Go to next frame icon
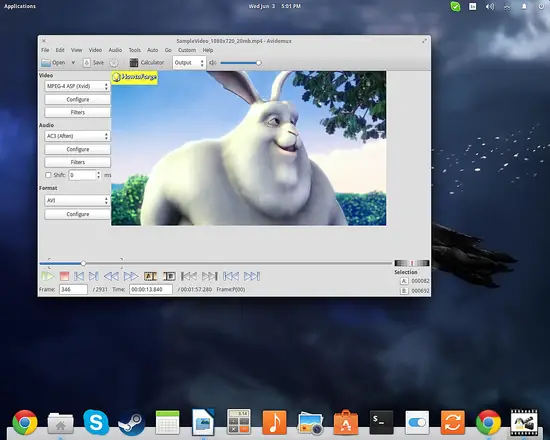 (x=93, y=276)
